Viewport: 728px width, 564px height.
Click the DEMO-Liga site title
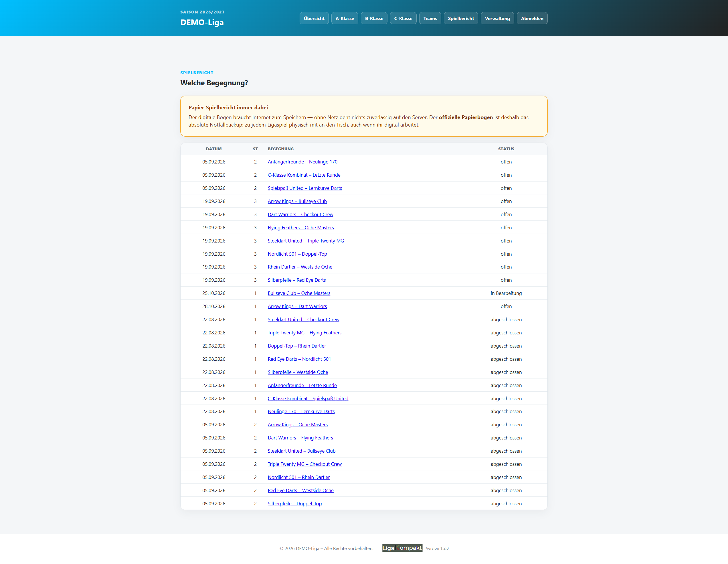click(202, 22)
